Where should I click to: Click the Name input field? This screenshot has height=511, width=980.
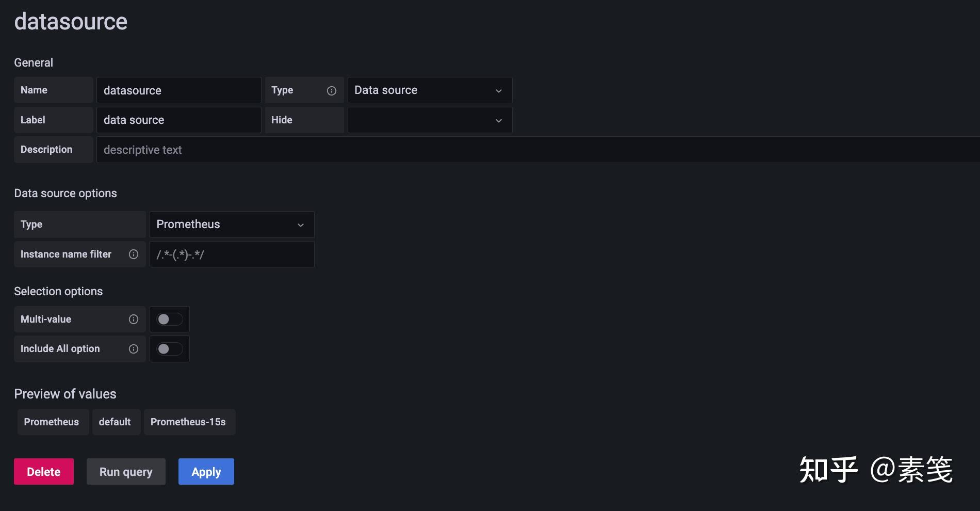178,90
